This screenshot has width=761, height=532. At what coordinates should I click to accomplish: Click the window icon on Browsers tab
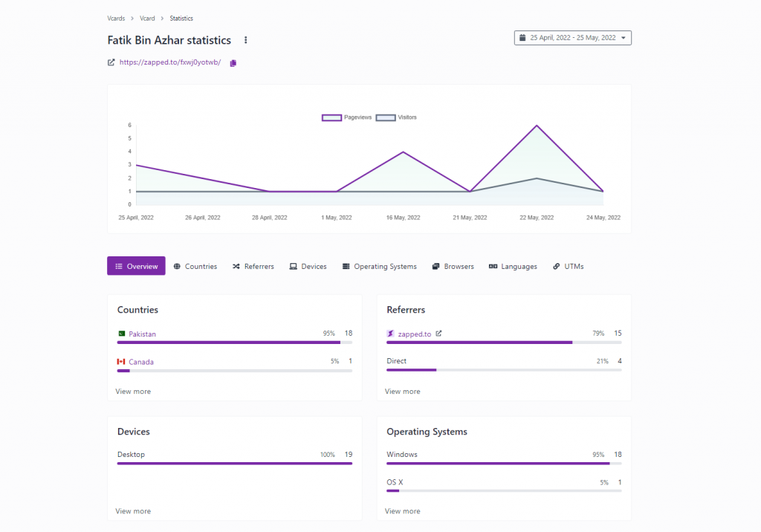click(435, 266)
